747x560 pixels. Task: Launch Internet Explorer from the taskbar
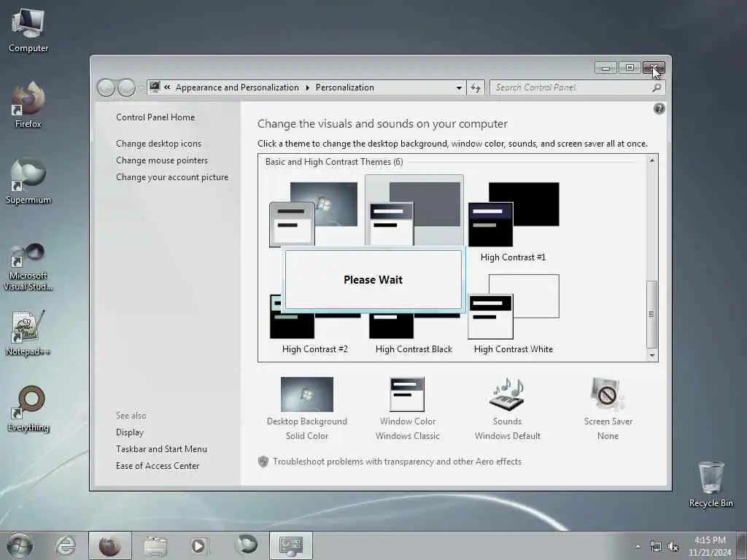(65, 545)
